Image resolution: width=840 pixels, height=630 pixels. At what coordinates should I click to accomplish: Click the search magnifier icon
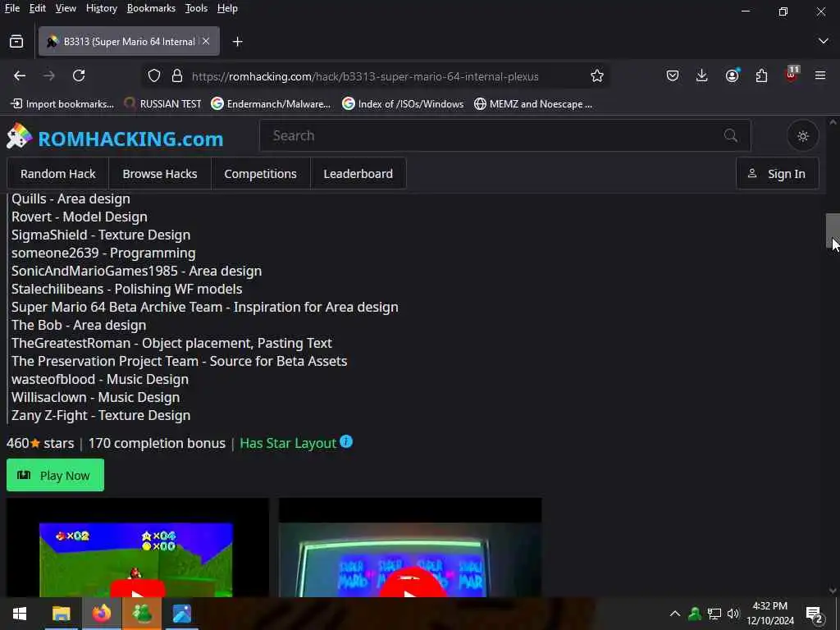[731, 135]
